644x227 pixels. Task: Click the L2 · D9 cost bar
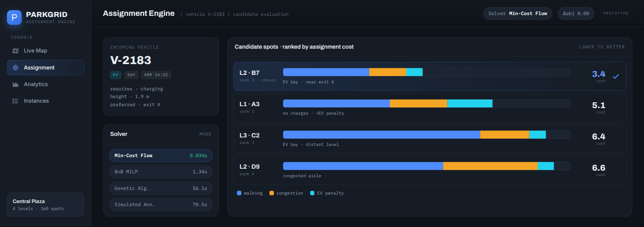pyautogui.click(x=427, y=166)
